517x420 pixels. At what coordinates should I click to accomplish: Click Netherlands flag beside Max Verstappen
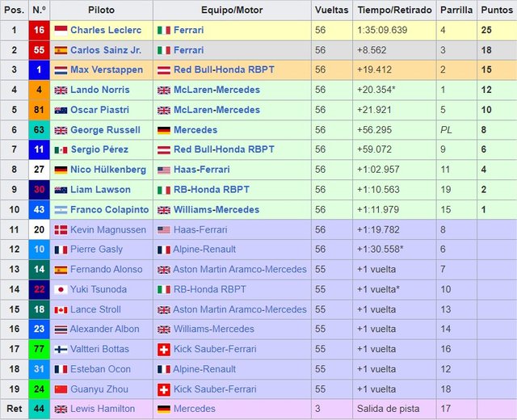point(61,70)
